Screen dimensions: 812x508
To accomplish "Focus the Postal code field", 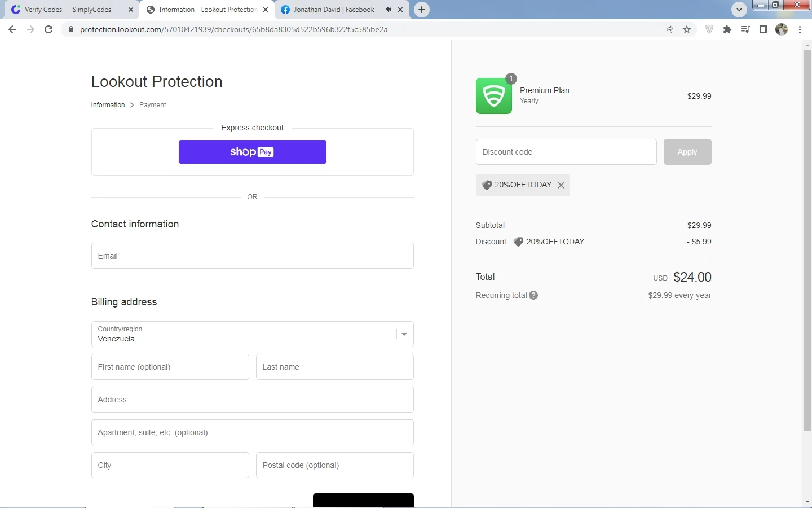I will coord(335,465).
